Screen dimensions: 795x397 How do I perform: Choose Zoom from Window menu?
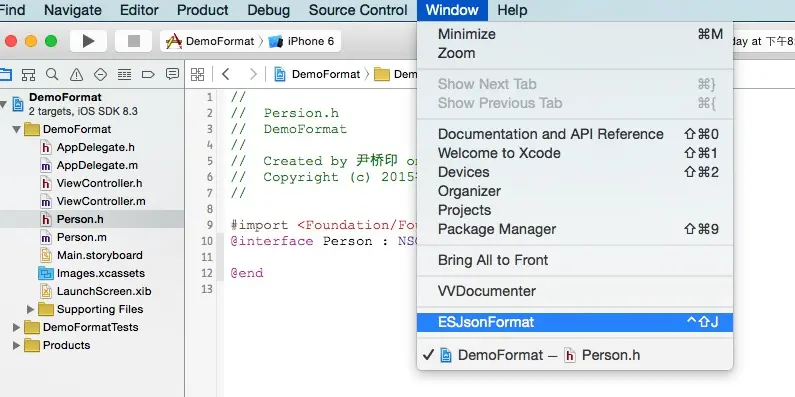[x=575, y=53]
